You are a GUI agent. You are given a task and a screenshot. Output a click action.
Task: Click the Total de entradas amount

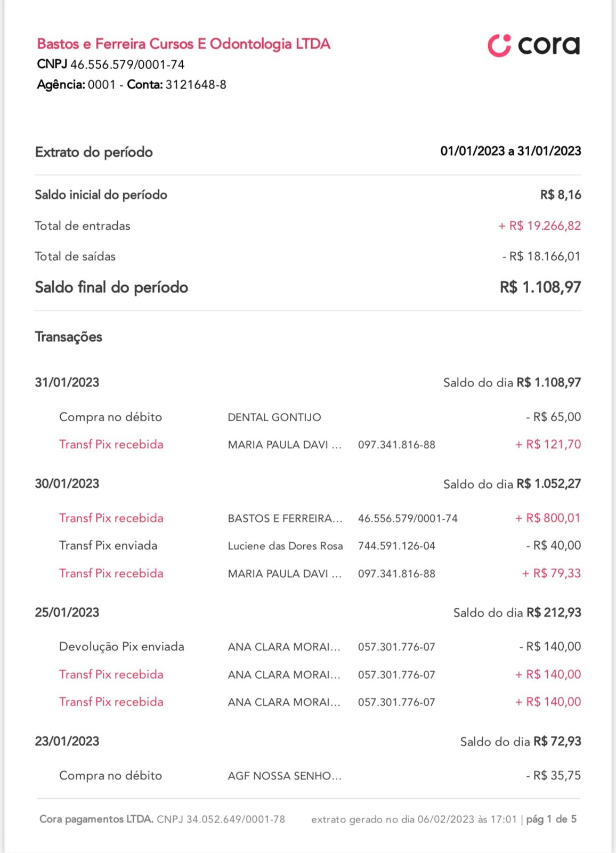[x=539, y=226]
